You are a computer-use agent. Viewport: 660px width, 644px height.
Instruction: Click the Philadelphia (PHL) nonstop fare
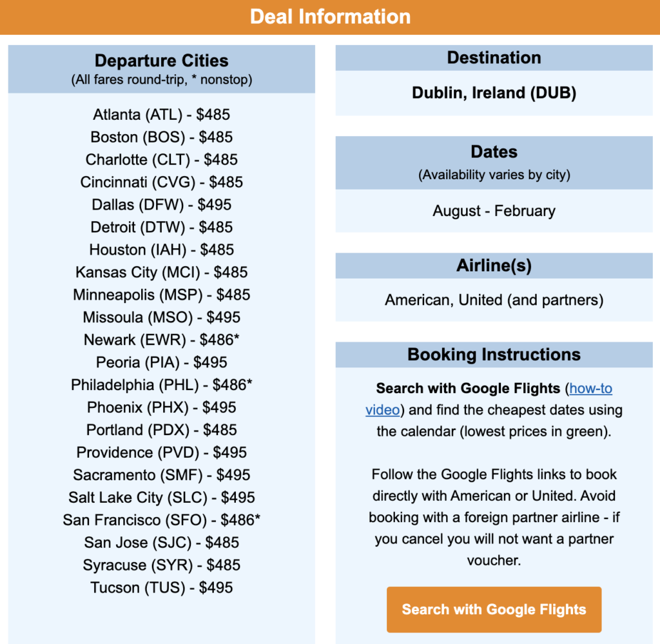[160, 385]
